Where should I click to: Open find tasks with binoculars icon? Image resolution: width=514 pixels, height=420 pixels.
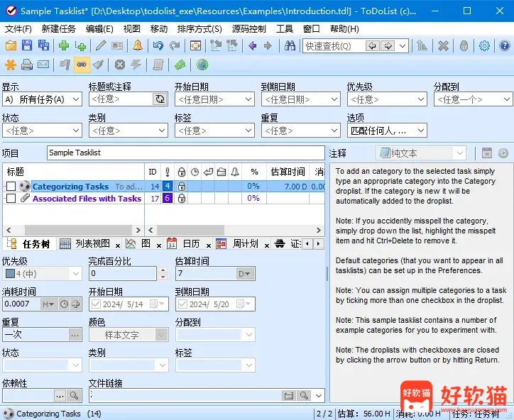290,45
